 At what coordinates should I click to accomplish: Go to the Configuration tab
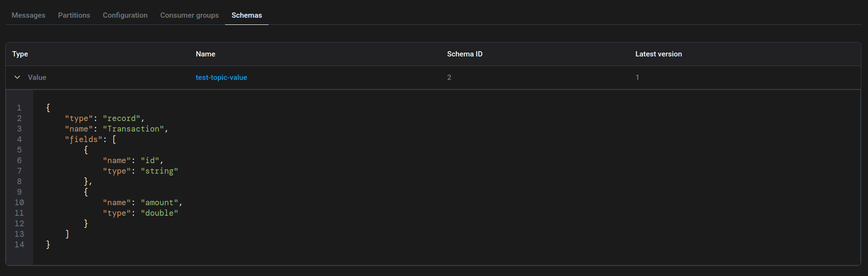[125, 15]
